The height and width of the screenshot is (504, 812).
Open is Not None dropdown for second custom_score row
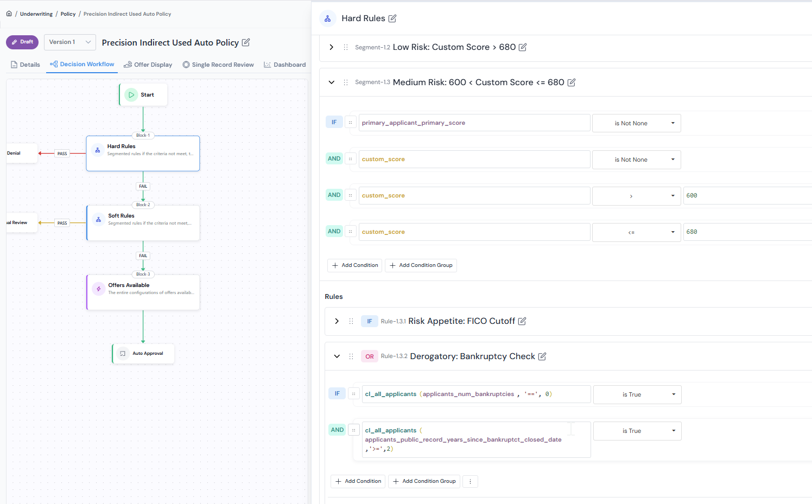(636, 160)
